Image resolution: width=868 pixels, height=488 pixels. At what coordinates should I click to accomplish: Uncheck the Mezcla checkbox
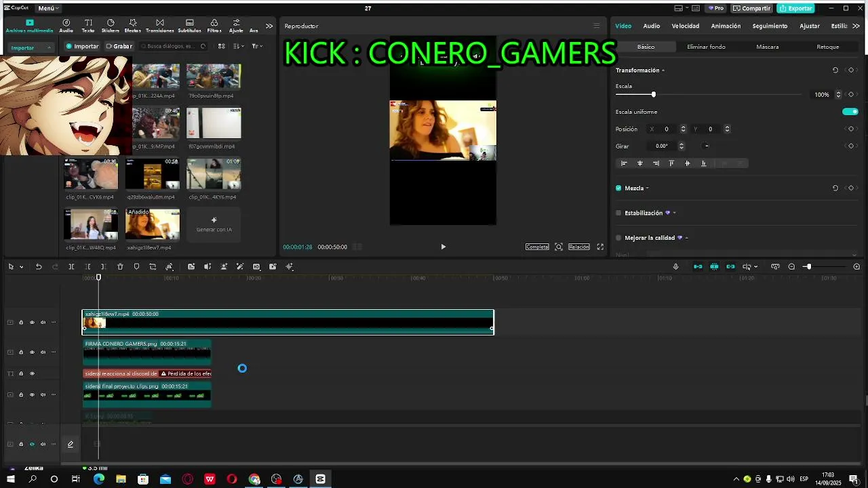click(x=618, y=188)
